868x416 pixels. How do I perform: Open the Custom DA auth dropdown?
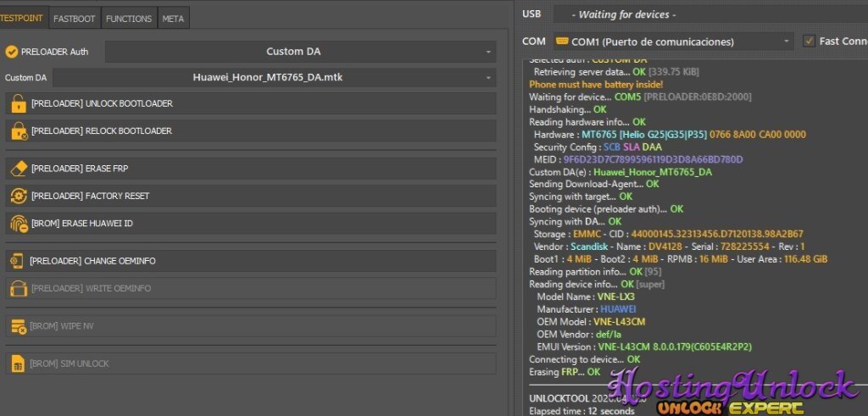[x=300, y=52]
